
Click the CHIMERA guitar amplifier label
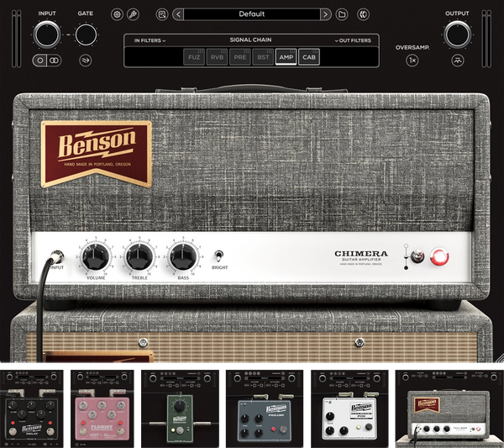tap(361, 257)
